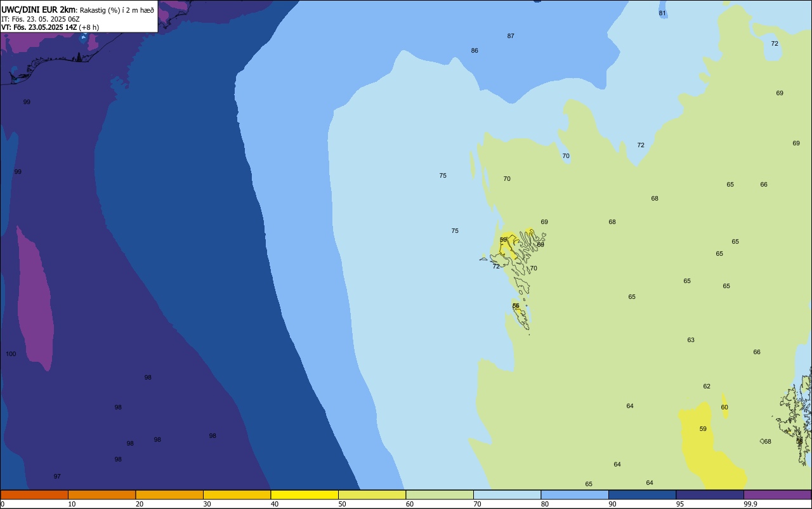
Task: Click the humidity value 56 over the islands
Action: pos(516,306)
